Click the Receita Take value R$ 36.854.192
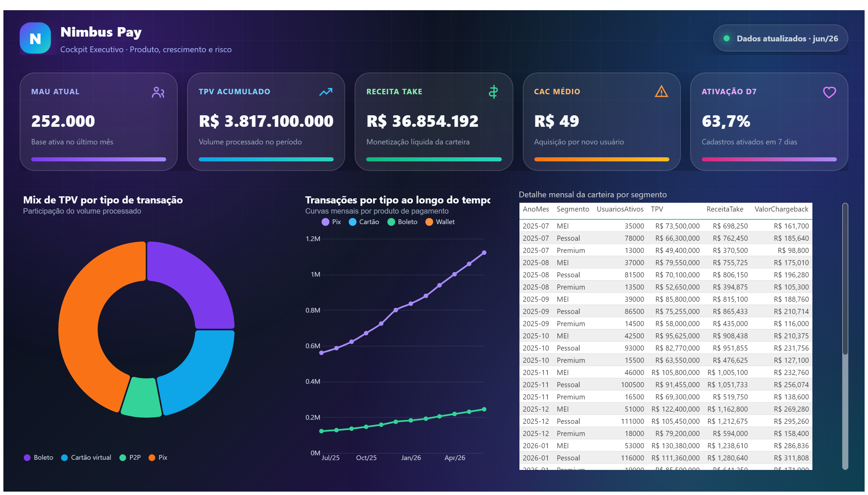The image size is (868, 495). [422, 121]
